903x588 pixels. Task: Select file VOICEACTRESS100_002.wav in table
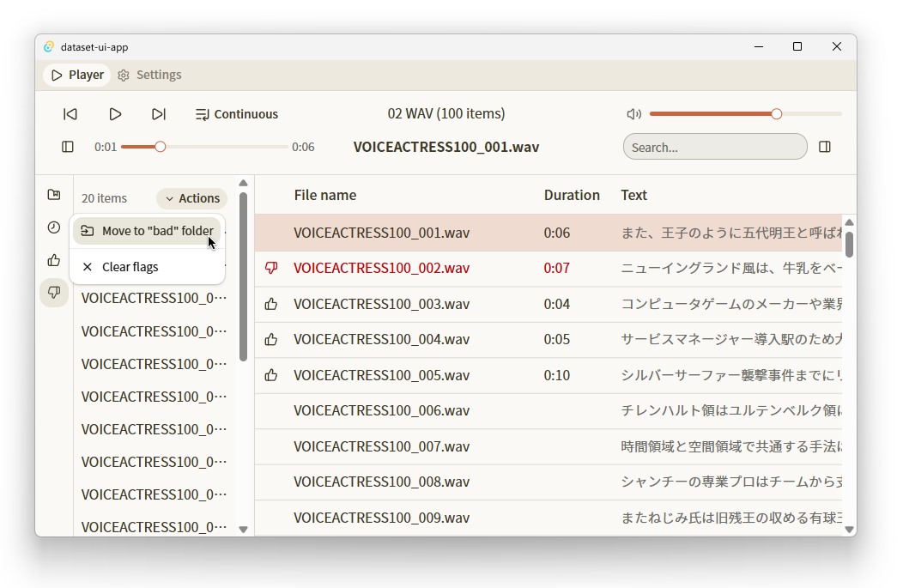coord(381,269)
